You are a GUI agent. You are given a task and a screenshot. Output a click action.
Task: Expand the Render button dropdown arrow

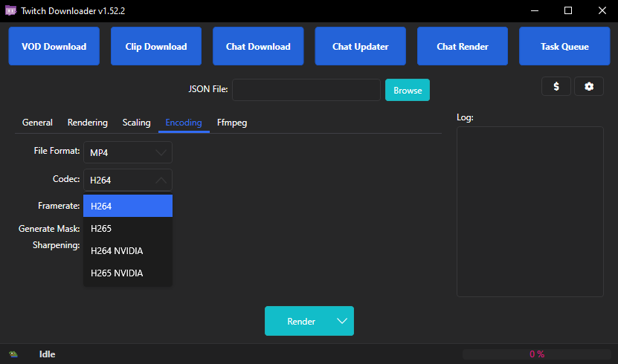click(x=342, y=321)
